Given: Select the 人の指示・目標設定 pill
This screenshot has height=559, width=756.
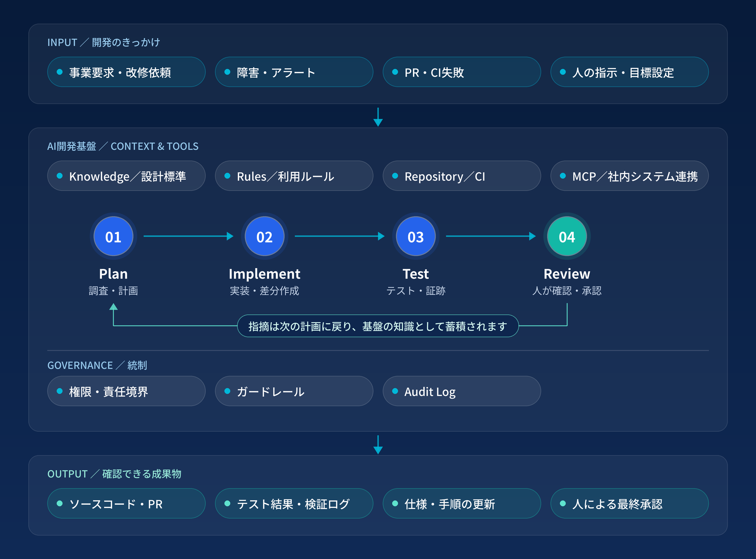Looking at the screenshot, I should (x=629, y=72).
